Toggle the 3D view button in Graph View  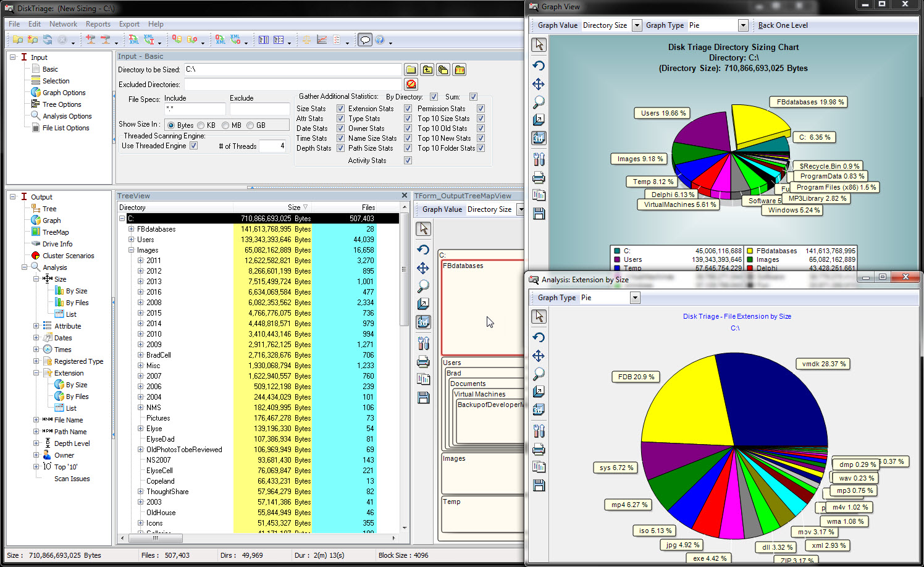(x=539, y=138)
